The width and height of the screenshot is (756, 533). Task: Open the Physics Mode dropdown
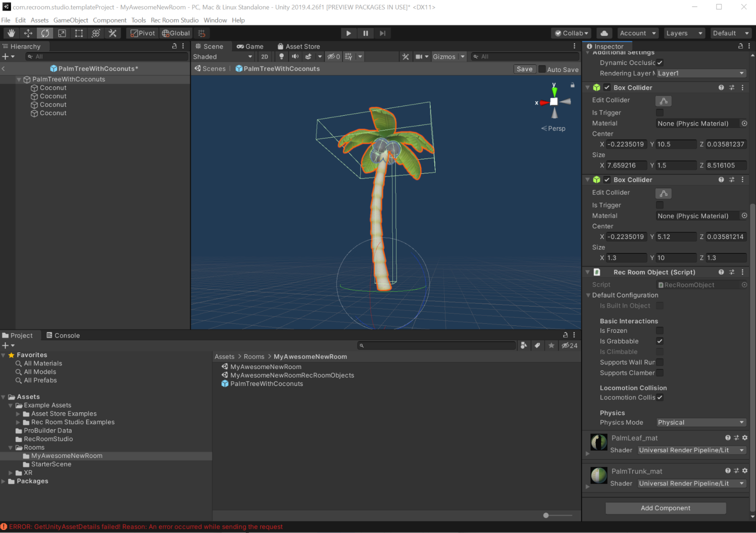coord(701,422)
